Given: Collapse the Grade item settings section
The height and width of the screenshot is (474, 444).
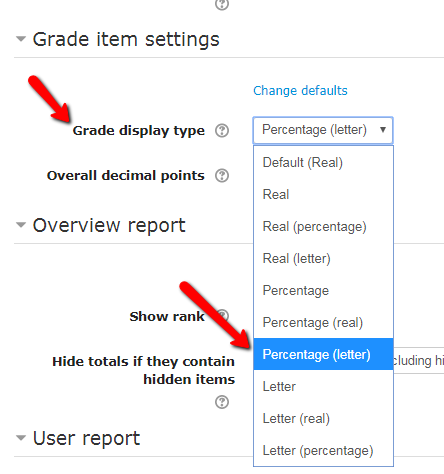Looking at the screenshot, I should 21,39.
